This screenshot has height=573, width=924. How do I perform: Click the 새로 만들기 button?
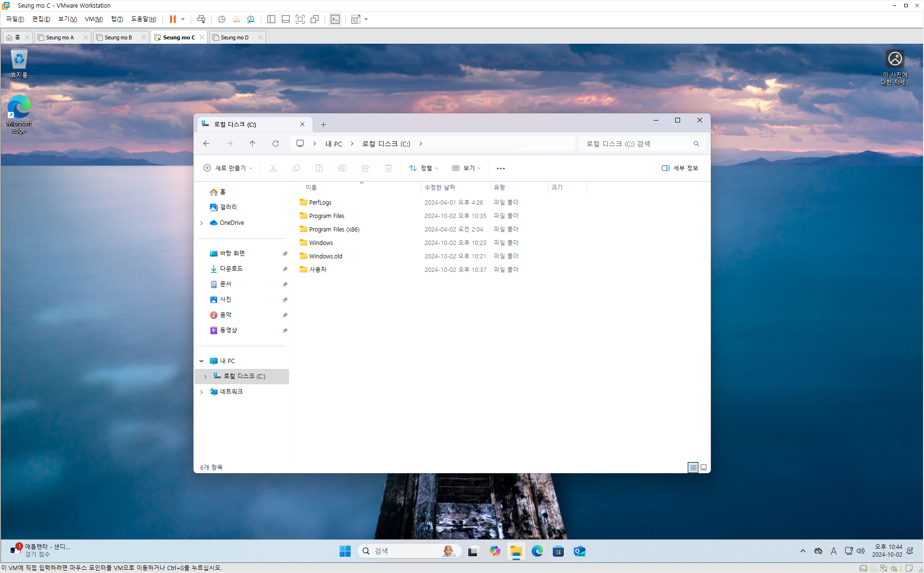pyautogui.click(x=228, y=168)
